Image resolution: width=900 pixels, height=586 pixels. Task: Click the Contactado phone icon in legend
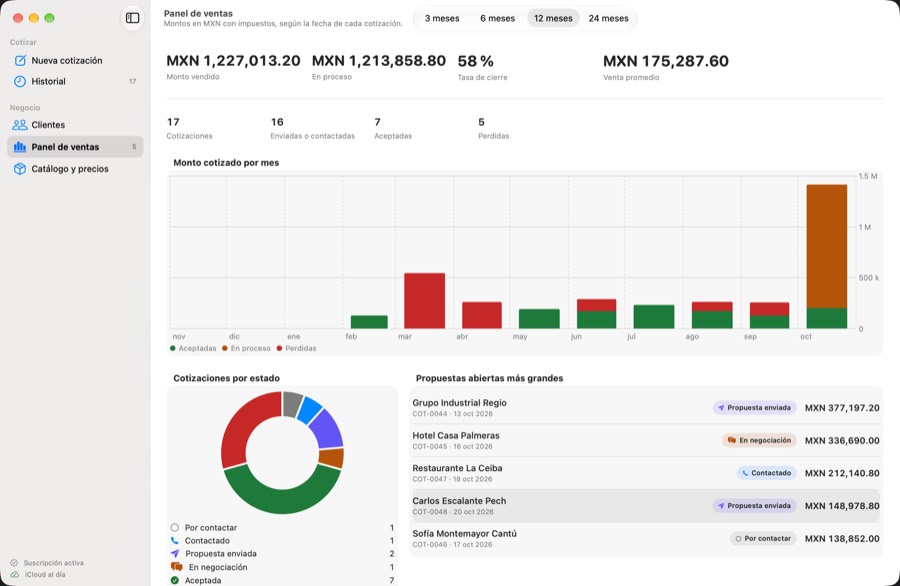click(174, 541)
